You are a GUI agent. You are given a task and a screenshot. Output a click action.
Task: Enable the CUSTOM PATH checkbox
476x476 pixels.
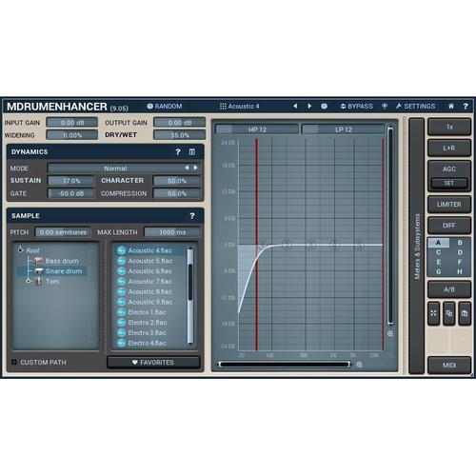click(x=14, y=362)
